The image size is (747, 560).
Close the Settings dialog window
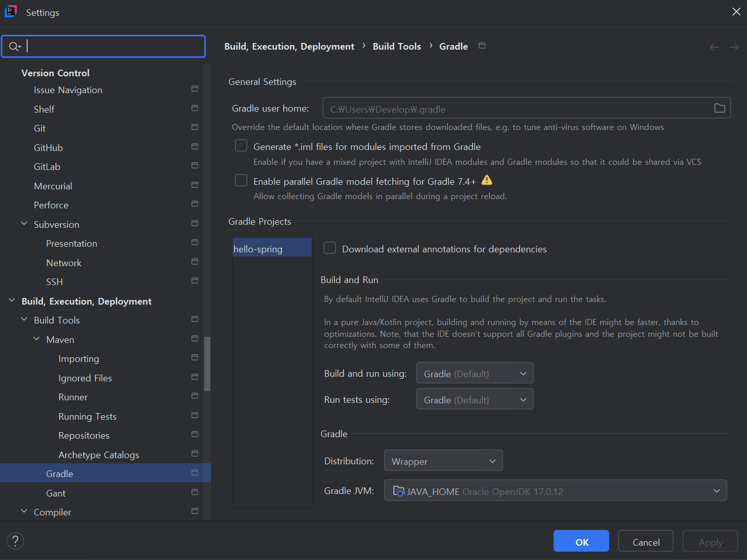click(736, 11)
